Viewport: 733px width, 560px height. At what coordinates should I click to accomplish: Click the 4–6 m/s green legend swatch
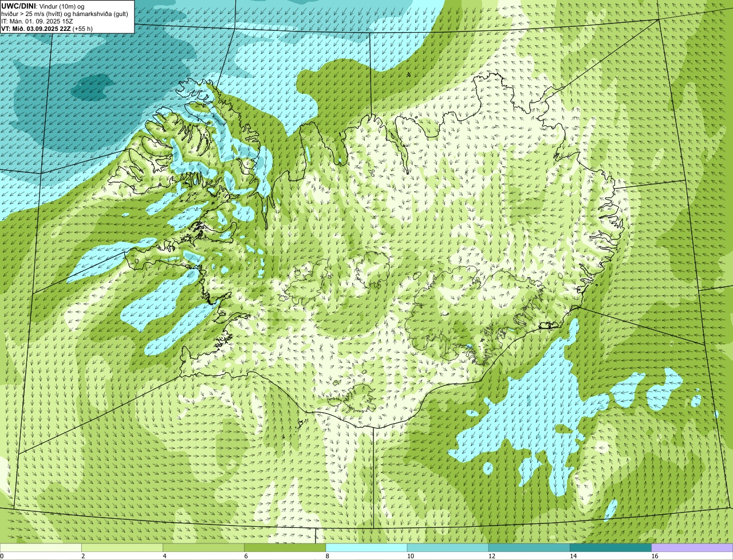click(203, 548)
